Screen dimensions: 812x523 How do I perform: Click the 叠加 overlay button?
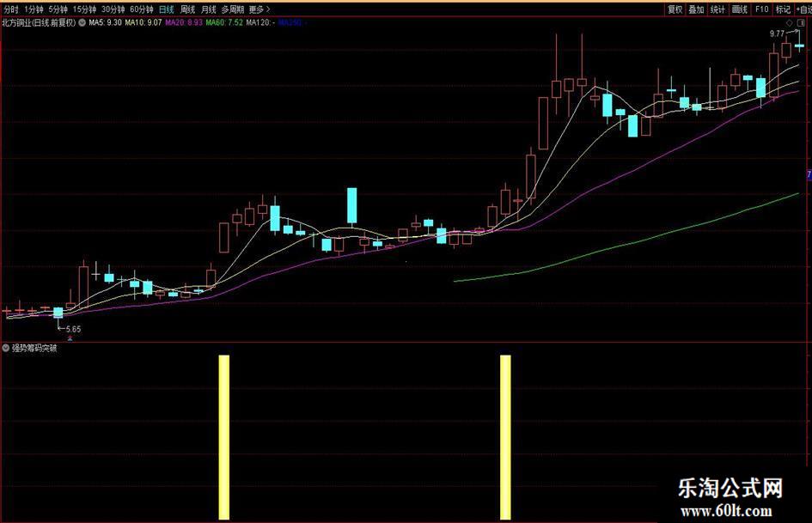tap(697, 9)
